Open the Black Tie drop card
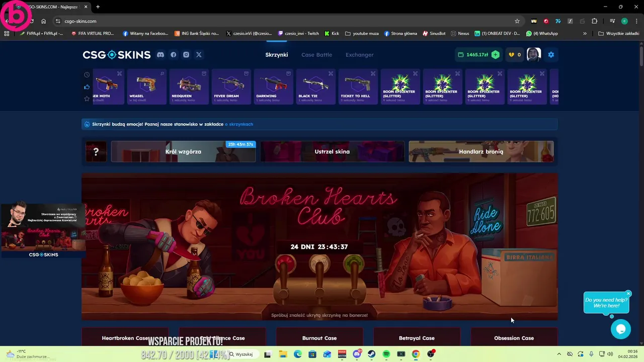The height and width of the screenshot is (362, 644). tap(315, 87)
